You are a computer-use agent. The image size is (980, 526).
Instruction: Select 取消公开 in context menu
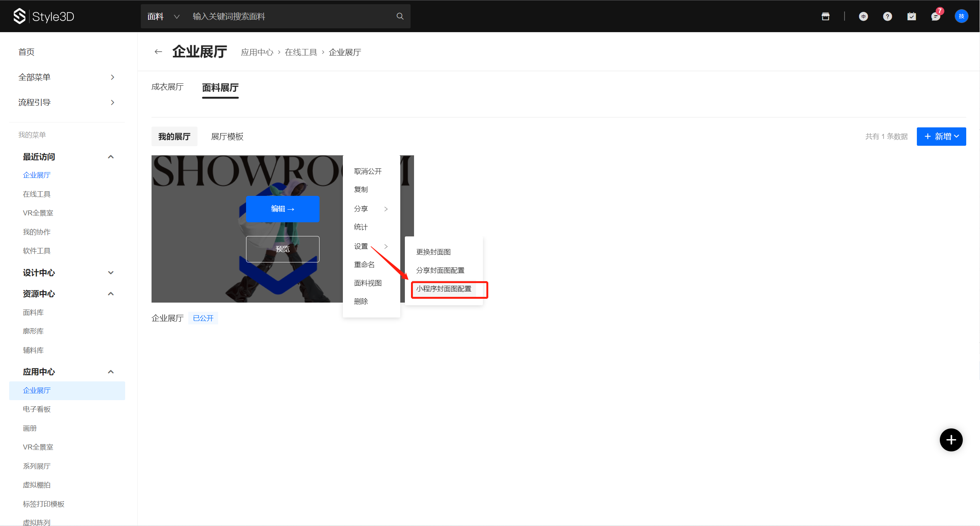click(368, 171)
